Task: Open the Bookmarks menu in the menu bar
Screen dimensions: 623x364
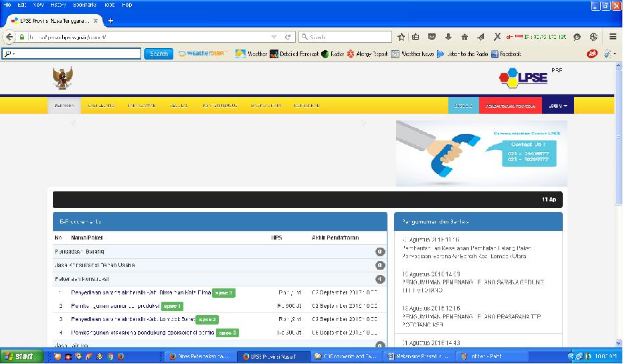Action: coord(84,5)
